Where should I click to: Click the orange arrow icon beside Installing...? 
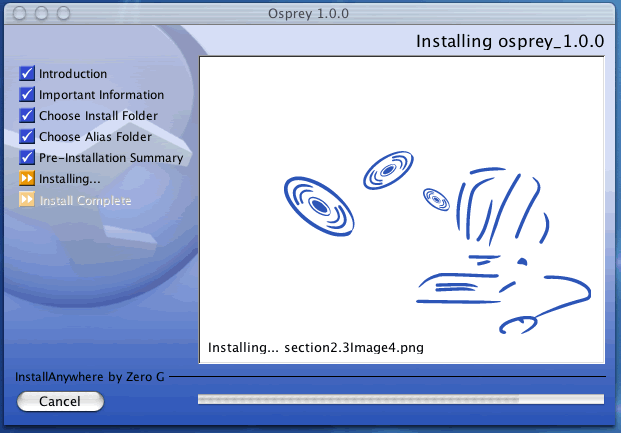(27, 179)
